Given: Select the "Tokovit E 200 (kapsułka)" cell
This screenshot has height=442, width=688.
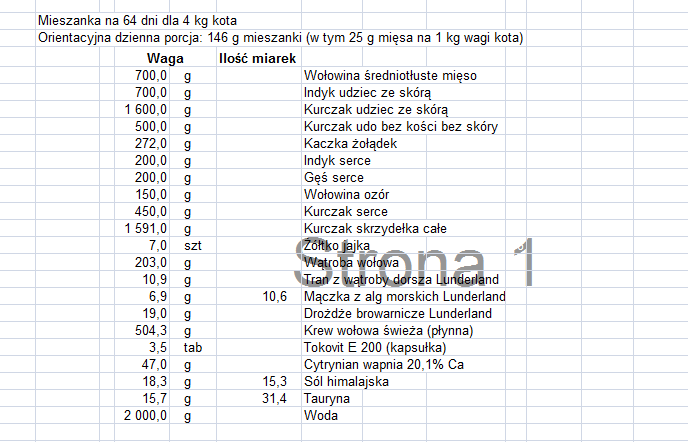Looking at the screenshot, I should pyautogui.click(x=375, y=348).
